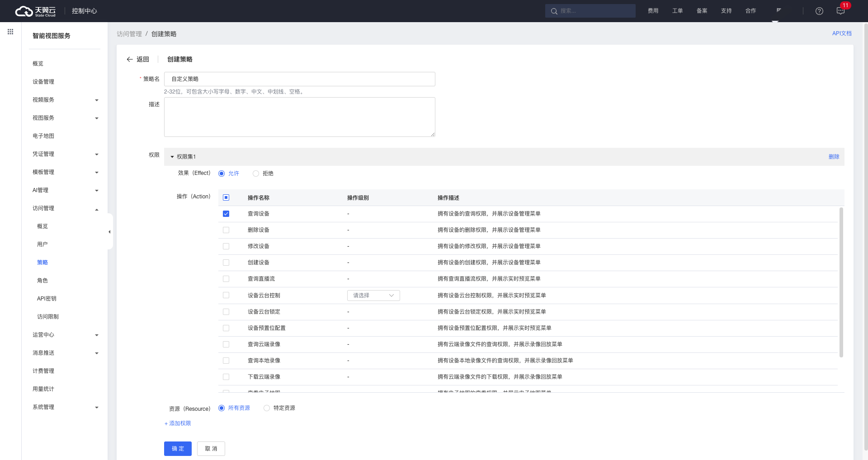
Task: Check the 设备云台控制 checkbox
Action: (x=226, y=295)
